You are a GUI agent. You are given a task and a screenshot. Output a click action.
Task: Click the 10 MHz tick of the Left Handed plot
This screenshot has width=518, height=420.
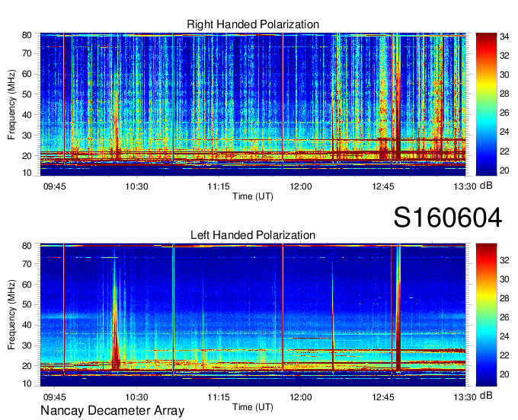tap(27, 383)
